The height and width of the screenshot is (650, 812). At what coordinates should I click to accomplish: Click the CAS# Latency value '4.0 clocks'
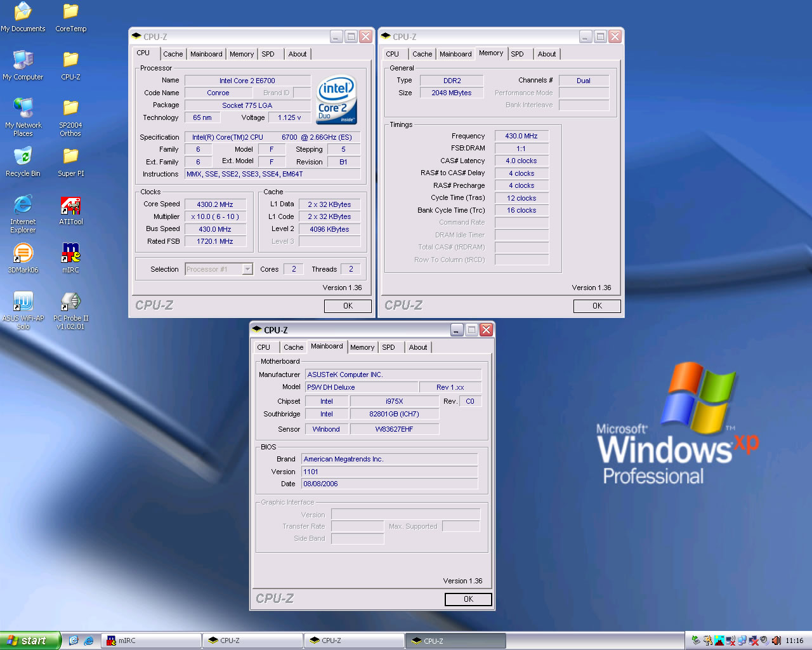point(521,161)
